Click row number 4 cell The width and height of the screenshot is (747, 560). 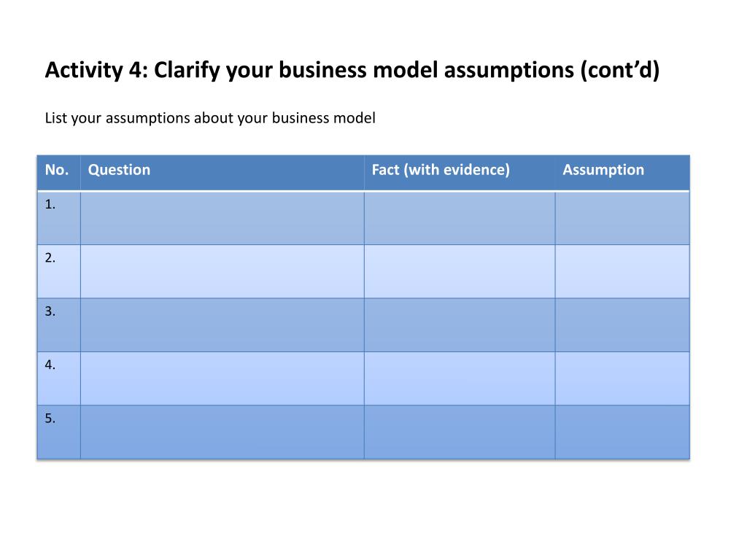click(x=58, y=378)
